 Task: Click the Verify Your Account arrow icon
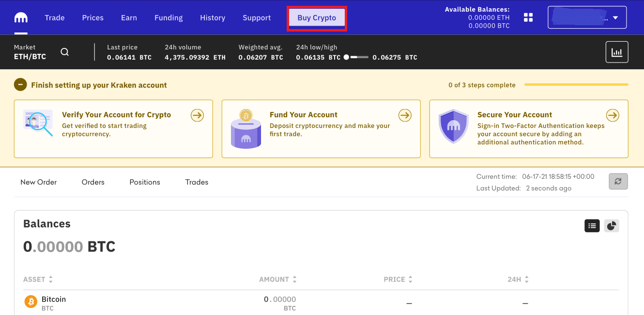coord(197,115)
